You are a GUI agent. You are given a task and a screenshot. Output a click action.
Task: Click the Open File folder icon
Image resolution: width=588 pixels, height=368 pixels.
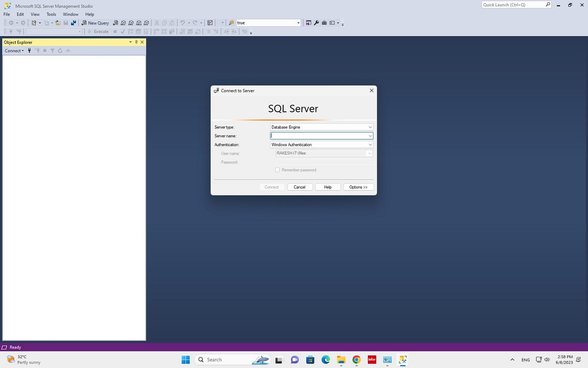[x=58, y=23]
